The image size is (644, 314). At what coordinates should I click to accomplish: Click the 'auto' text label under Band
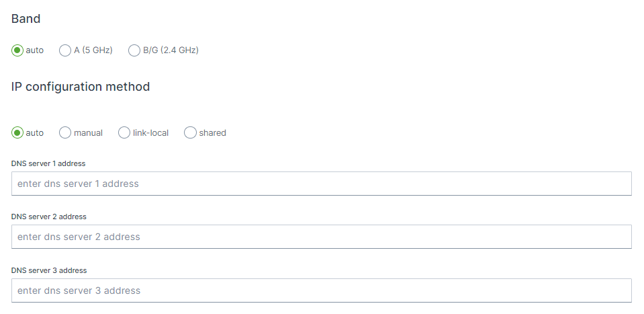click(34, 50)
